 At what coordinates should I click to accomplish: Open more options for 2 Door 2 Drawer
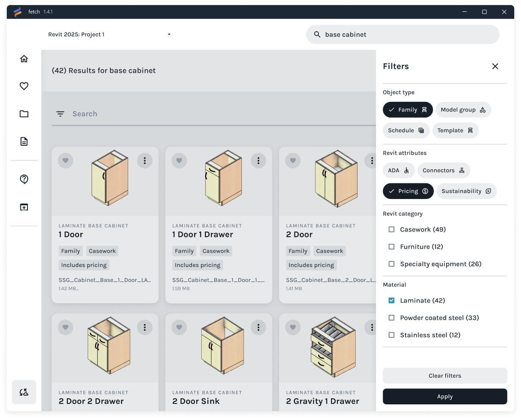point(145,327)
